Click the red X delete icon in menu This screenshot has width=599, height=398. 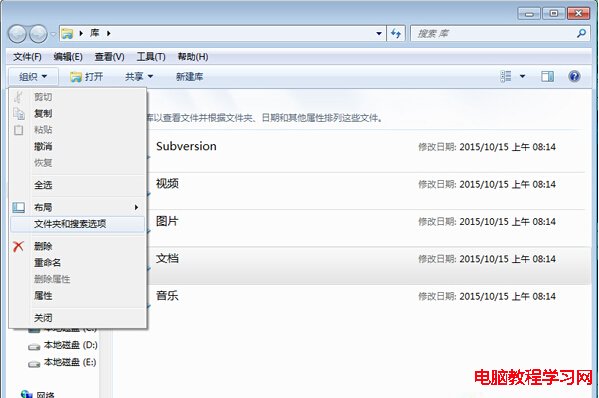coord(18,246)
